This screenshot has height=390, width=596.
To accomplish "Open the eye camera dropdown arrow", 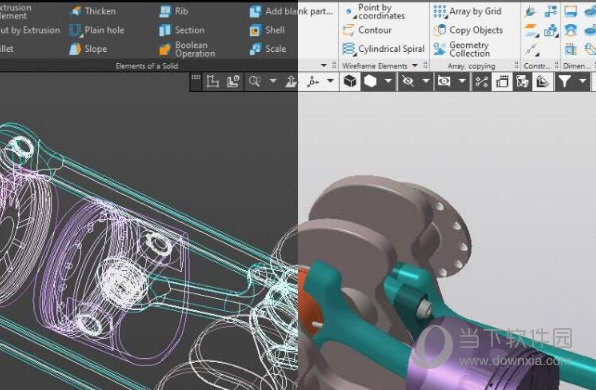I will (462, 81).
